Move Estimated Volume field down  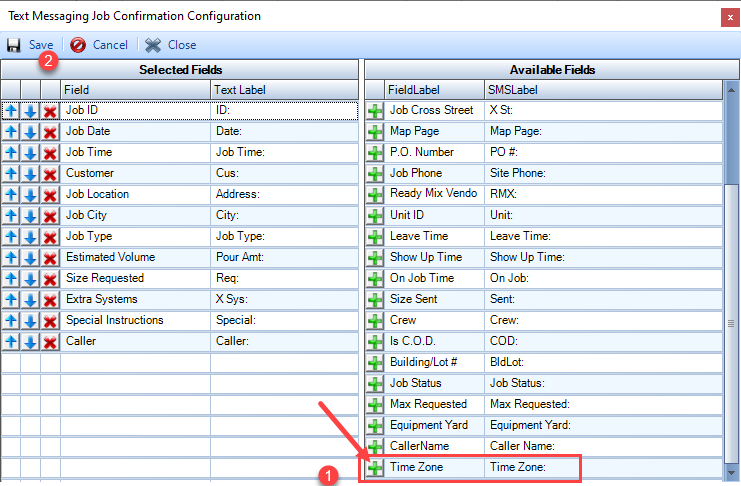click(x=30, y=258)
